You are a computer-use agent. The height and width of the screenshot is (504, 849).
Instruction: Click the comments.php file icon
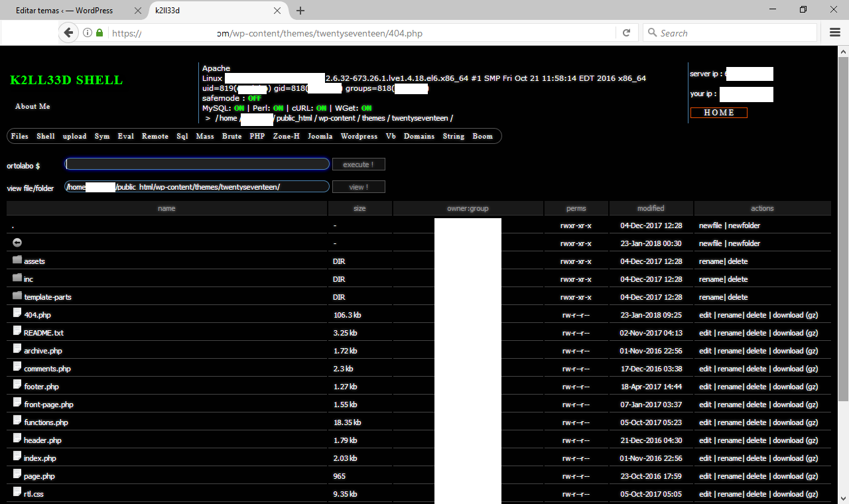(x=17, y=367)
